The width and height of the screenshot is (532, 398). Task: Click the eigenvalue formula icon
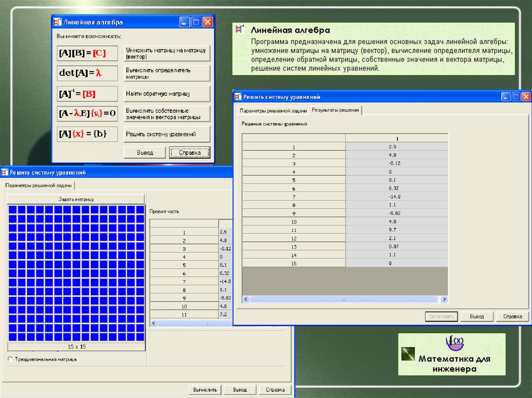[87, 113]
